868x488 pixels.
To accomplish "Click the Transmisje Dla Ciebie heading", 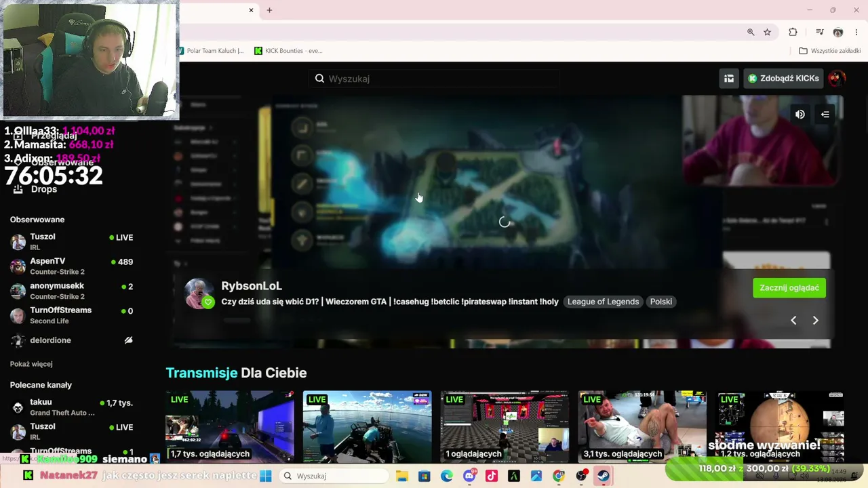I will coord(236,373).
